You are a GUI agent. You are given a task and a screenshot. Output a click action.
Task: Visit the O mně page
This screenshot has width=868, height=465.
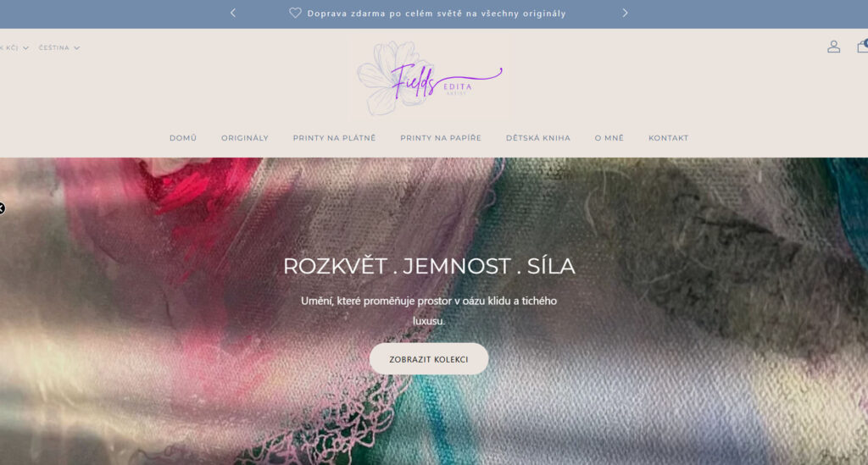click(x=609, y=138)
